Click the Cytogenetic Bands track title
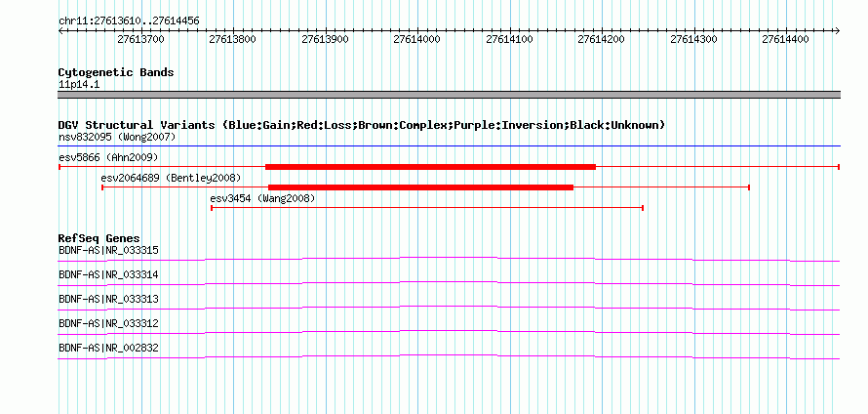Screen dimensions: 868x414 tap(116, 72)
